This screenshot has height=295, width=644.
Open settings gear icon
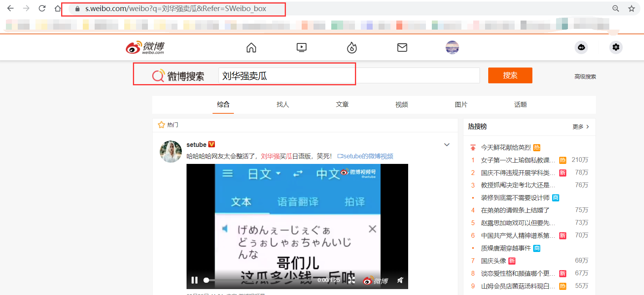(616, 47)
